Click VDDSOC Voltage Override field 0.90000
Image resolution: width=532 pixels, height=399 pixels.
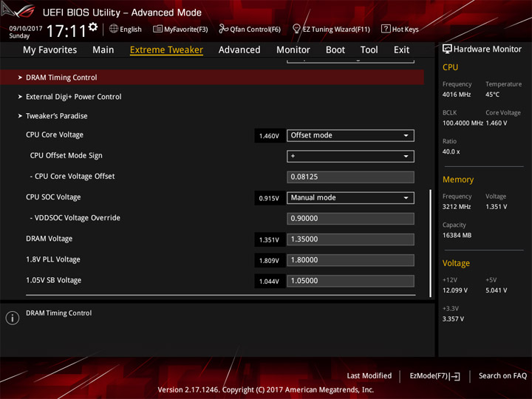click(350, 219)
